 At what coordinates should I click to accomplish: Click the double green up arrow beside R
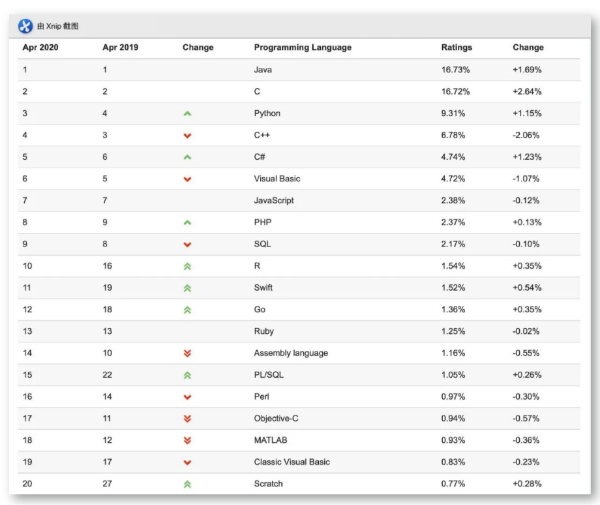187,266
